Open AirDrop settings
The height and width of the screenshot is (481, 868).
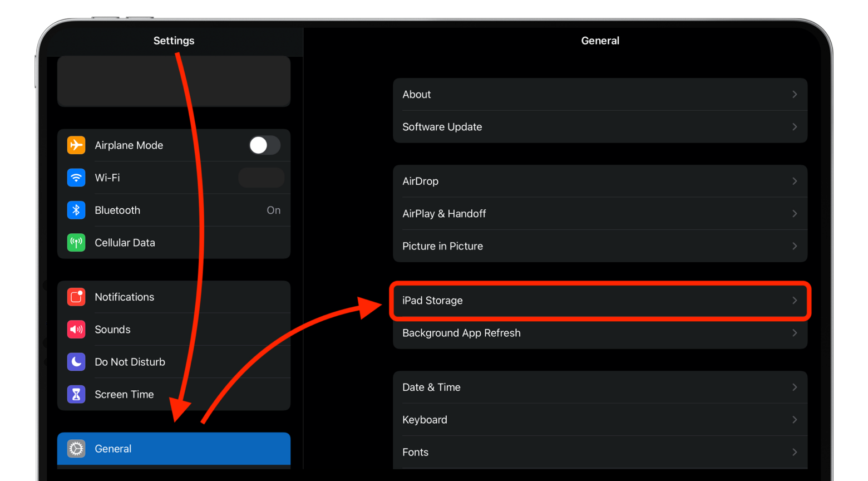(599, 181)
